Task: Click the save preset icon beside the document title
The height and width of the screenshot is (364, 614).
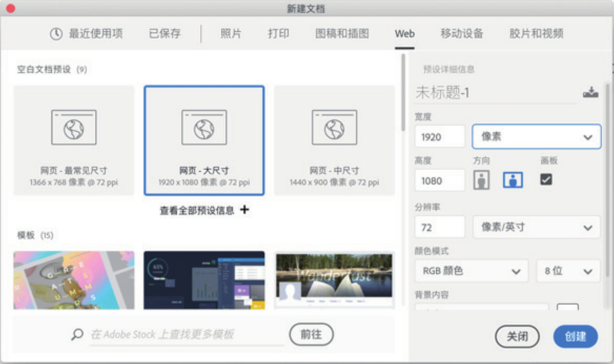Action: 590,93
